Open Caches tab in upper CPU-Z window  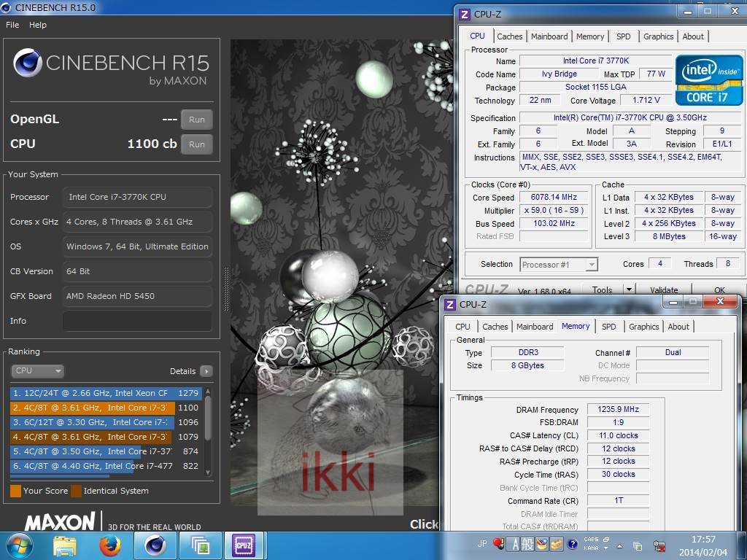click(x=509, y=36)
